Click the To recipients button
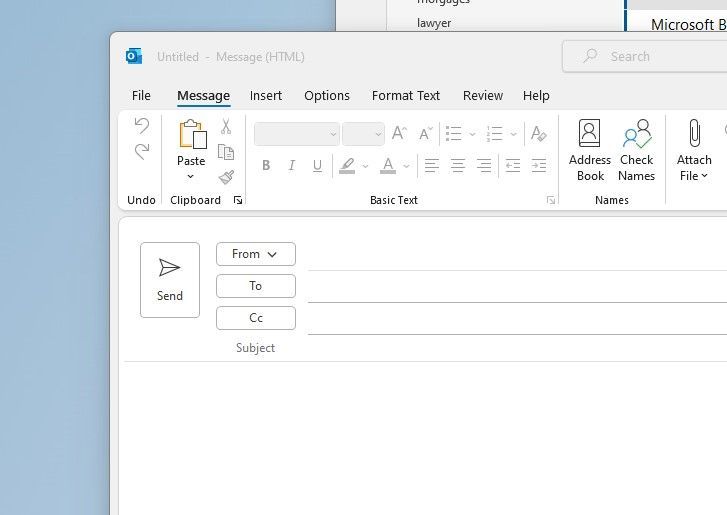Viewport: 727px width, 515px height. pos(256,286)
